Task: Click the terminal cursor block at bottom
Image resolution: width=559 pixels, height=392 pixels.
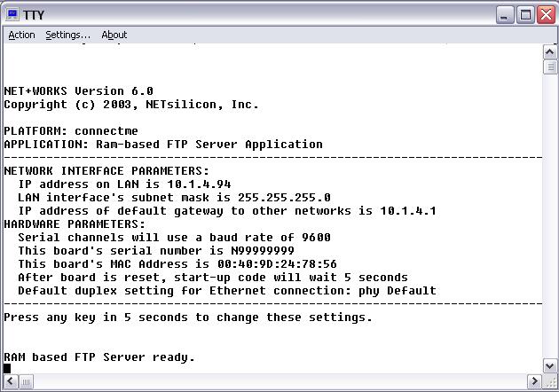Action: tap(7, 368)
